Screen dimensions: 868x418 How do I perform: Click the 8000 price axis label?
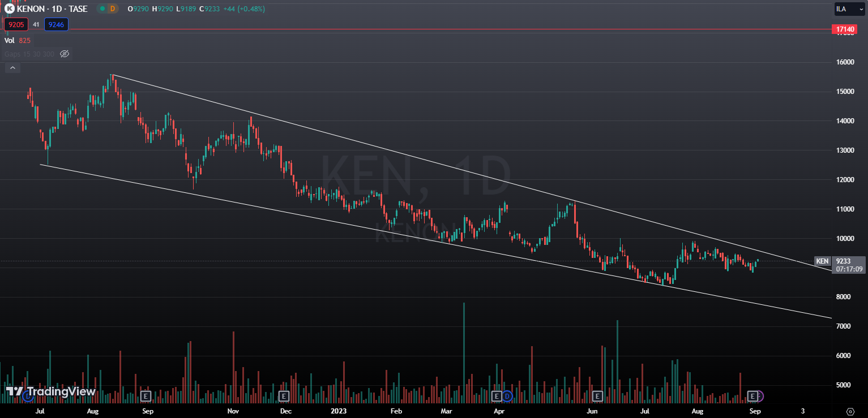click(844, 297)
